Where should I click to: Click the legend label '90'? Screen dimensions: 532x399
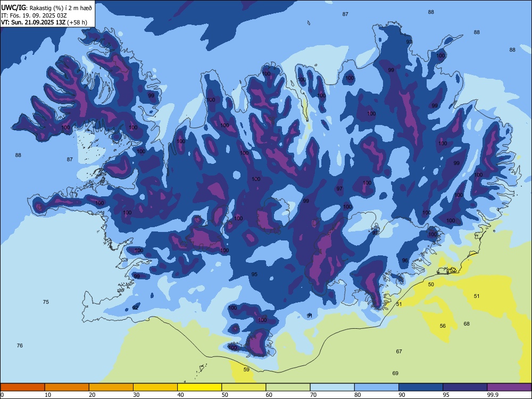[x=402, y=395]
